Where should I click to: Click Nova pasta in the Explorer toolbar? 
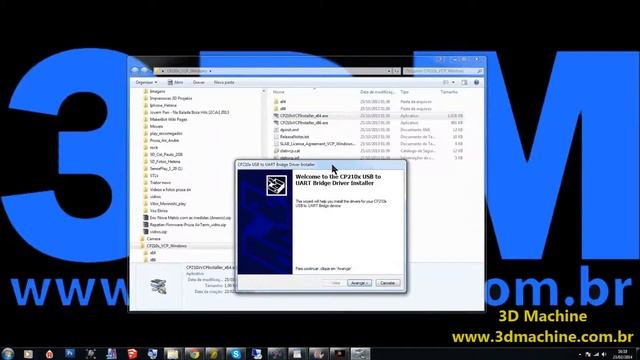pos(224,82)
